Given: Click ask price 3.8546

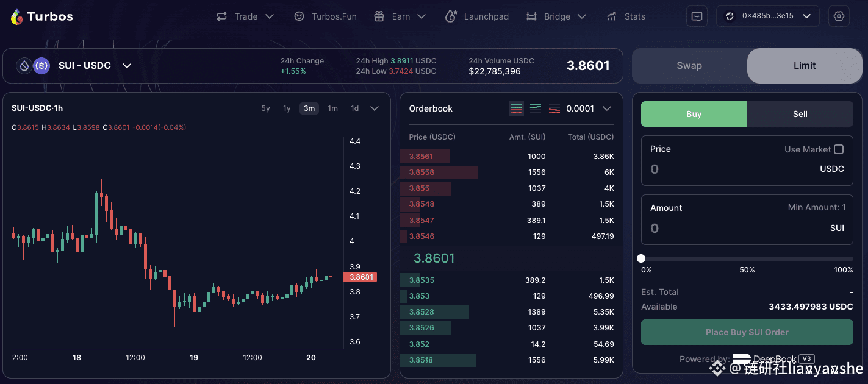Looking at the screenshot, I should [421, 236].
